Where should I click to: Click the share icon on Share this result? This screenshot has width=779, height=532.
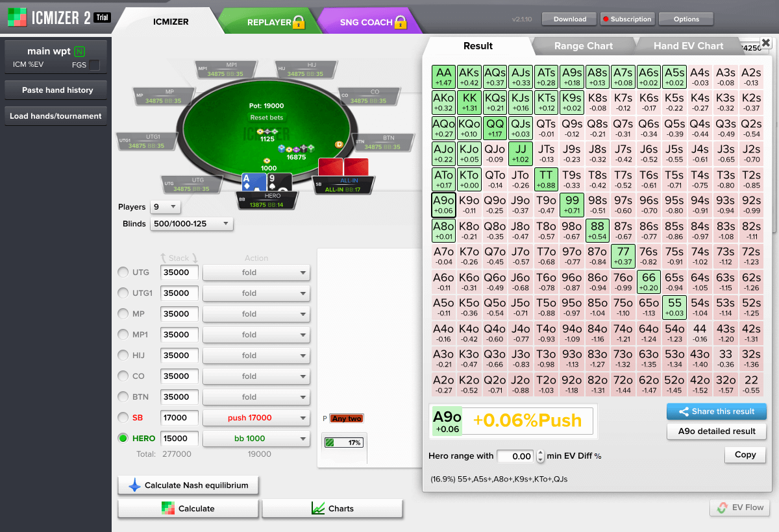[684, 412]
